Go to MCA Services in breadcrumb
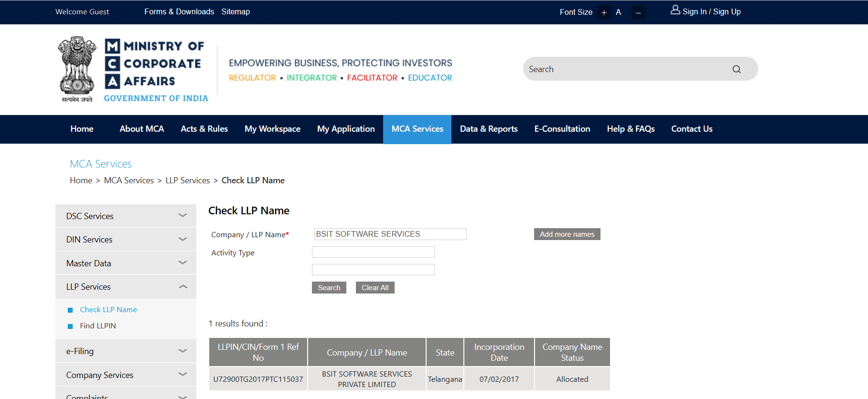 coord(129,180)
